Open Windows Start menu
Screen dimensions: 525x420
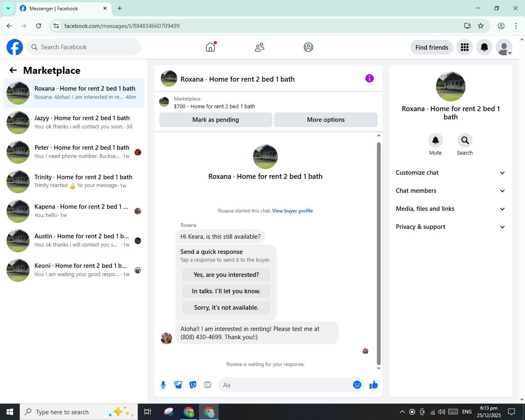(x=10, y=412)
